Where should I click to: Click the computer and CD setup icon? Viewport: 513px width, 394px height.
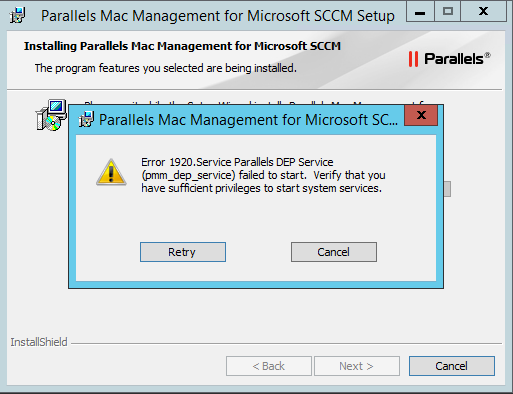[51, 115]
